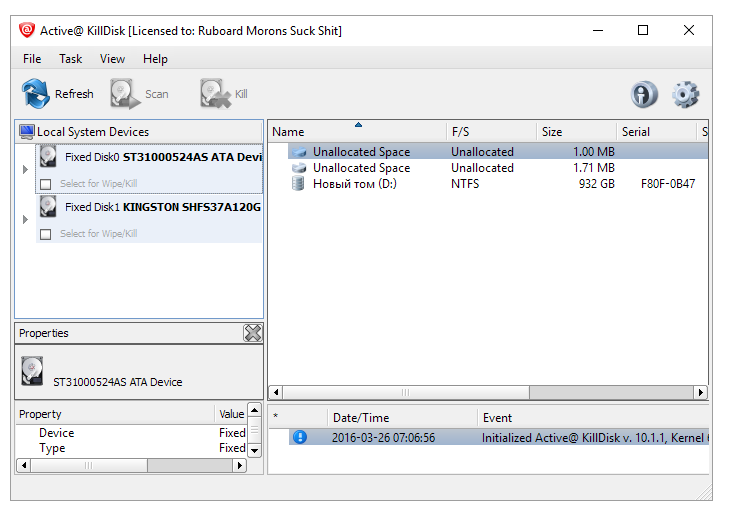Click the 2016-03-26 07:06:56 log timestamp
The image size is (737, 521).
coord(384,438)
